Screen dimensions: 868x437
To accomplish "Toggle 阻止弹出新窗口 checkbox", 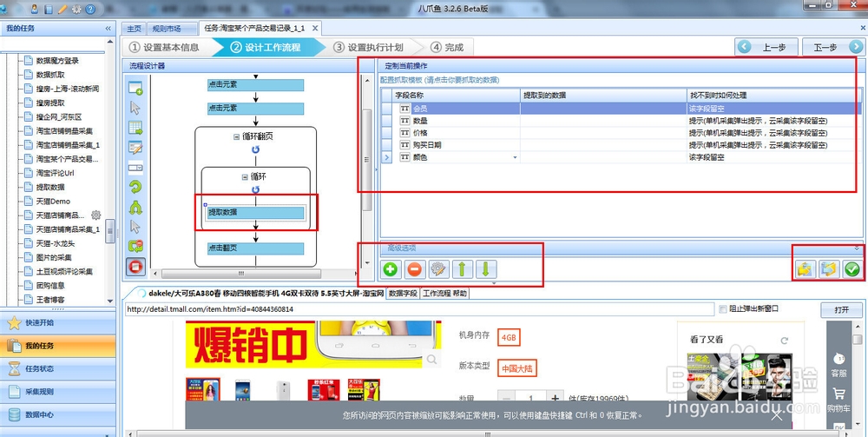I will tap(722, 309).
